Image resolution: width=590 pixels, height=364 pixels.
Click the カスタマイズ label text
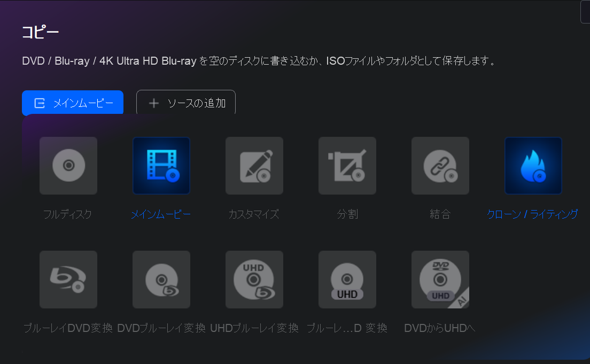(254, 214)
